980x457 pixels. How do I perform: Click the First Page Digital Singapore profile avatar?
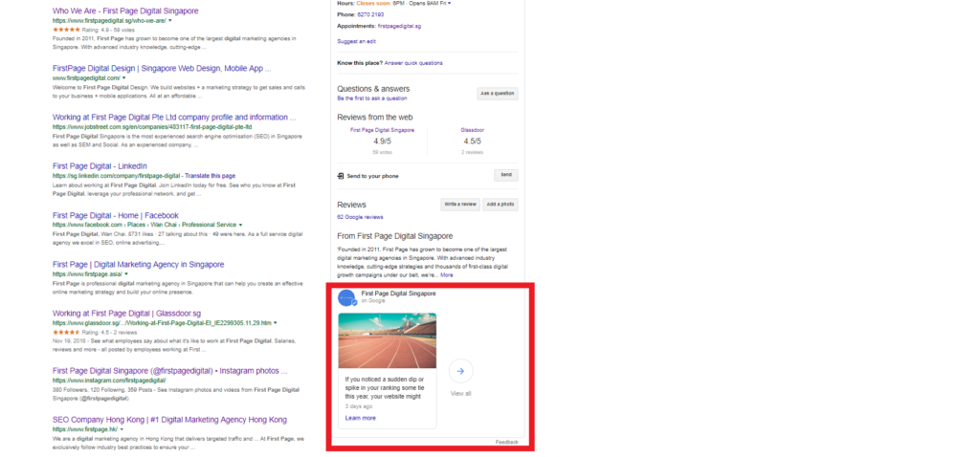point(346,297)
